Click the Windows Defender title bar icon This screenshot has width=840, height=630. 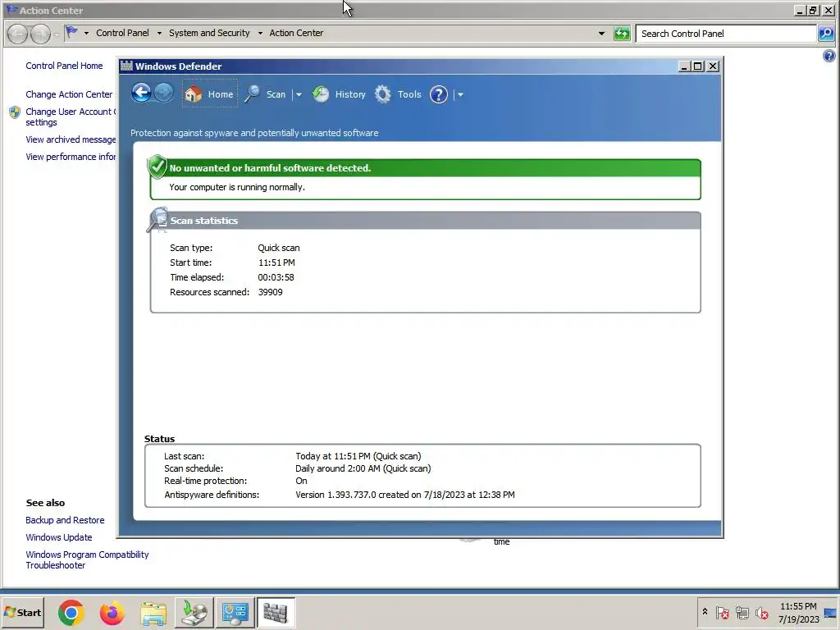tap(126, 66)
